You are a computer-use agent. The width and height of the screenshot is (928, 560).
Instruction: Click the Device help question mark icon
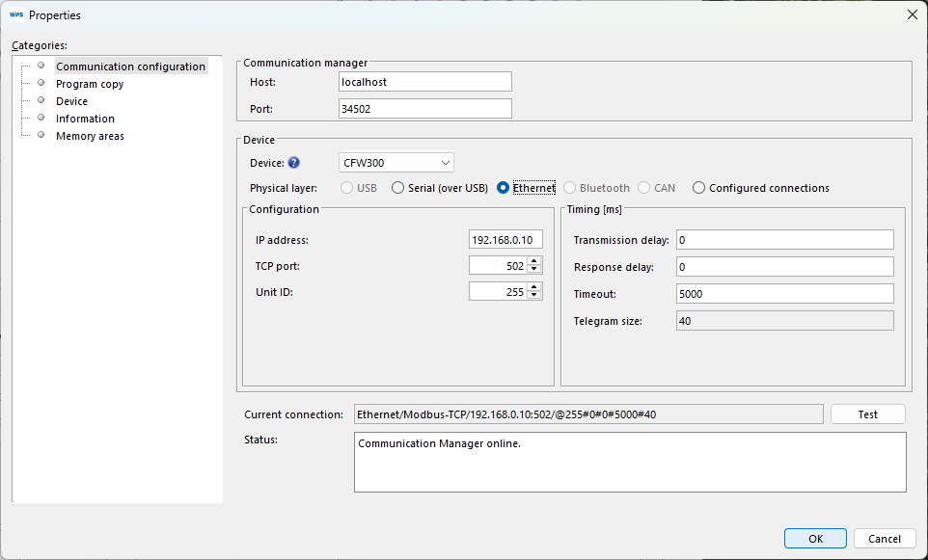pyautogui.click(x=292, y=163)
